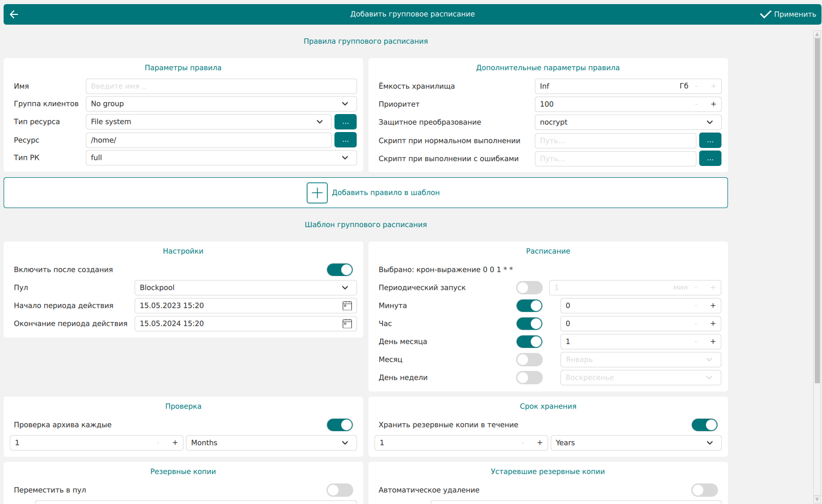The image size is (822, 504).
Task: Toggle the Включить после создания switch
Action: coord(340,270)
